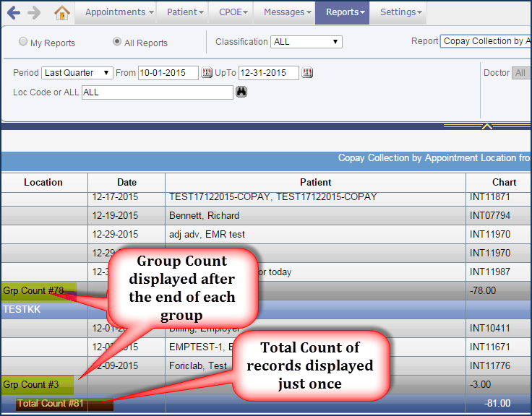Screen dimensions: 532x416
Task: Sort by the Chart column header
Action: coord(499,183)
